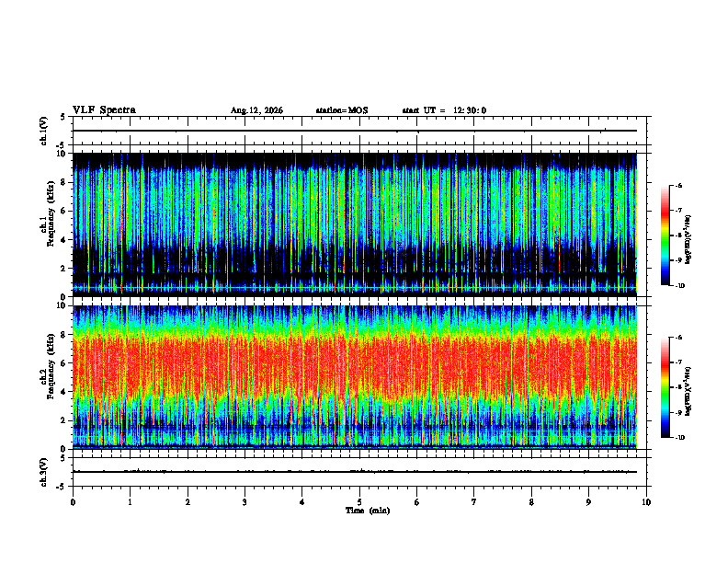Click the "-8" tick on ch.2 colorbar
Screen dimensions: 728x563
678,387
